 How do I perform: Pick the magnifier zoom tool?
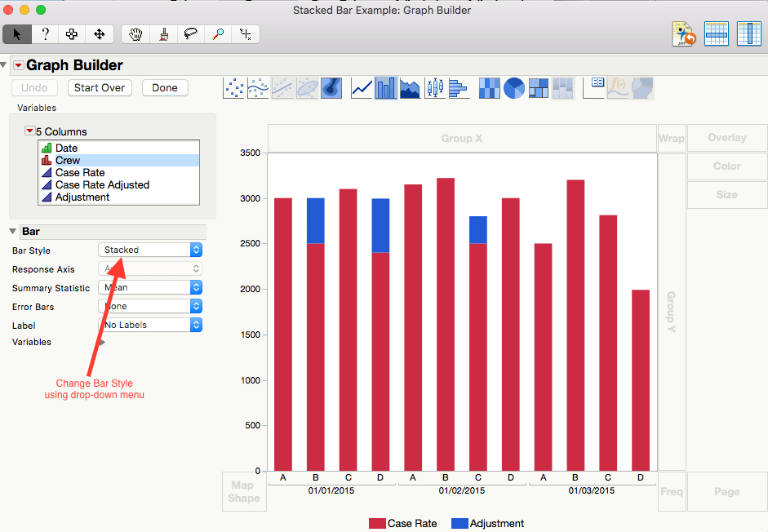tap(218, 34)
